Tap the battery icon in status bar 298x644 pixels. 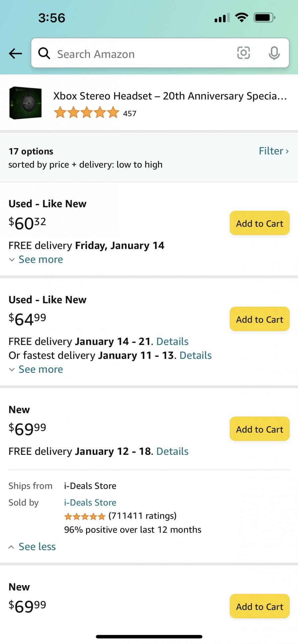pyautogui.click(x=265, y=18)
